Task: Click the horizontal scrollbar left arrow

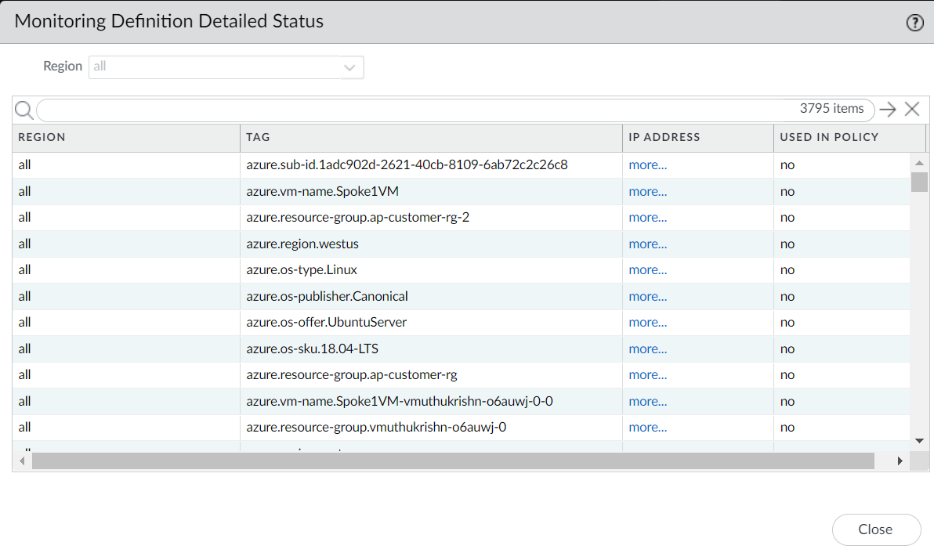Action: pos(22,461)
